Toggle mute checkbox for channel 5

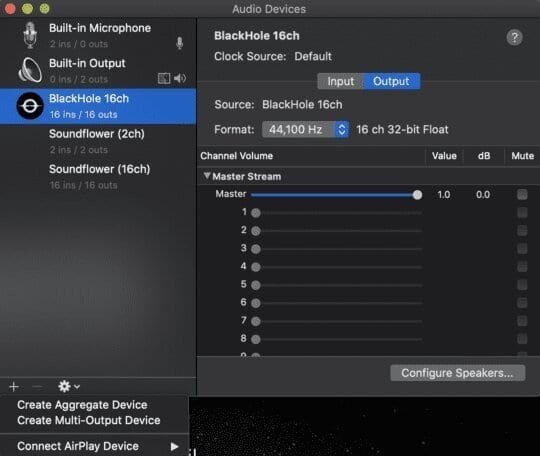(522, 285)
